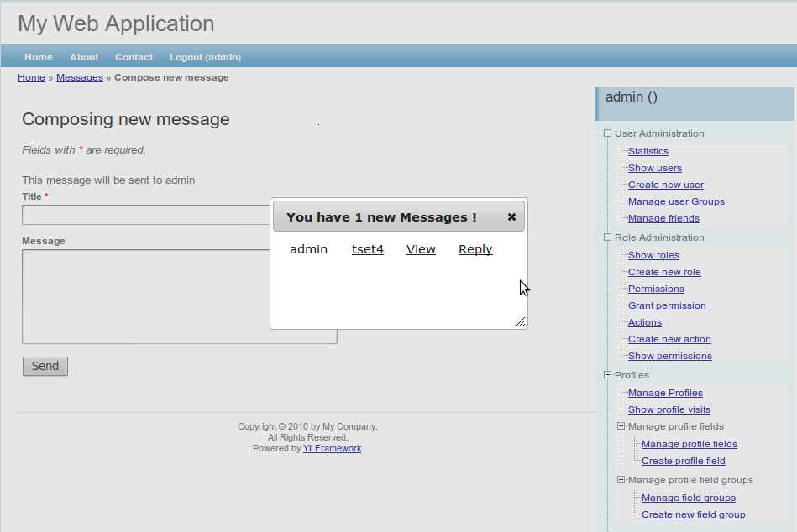Image resolution: width=797 pixels, height=532 pixels.
Task: Open Grant permission in Role Administration
Action: (667, 305)
